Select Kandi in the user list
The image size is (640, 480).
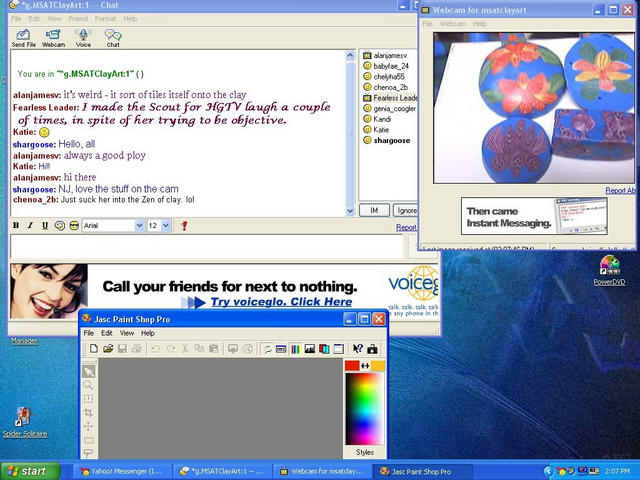377,119
